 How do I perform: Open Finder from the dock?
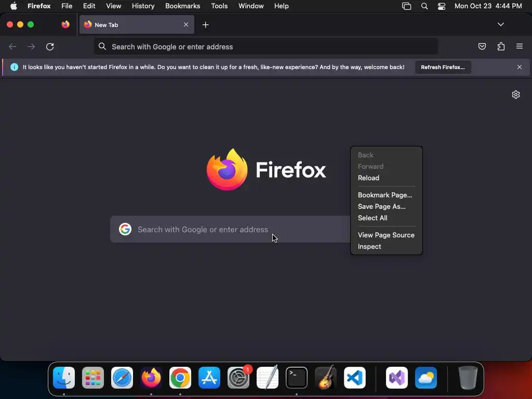click(x=64, y=378)
